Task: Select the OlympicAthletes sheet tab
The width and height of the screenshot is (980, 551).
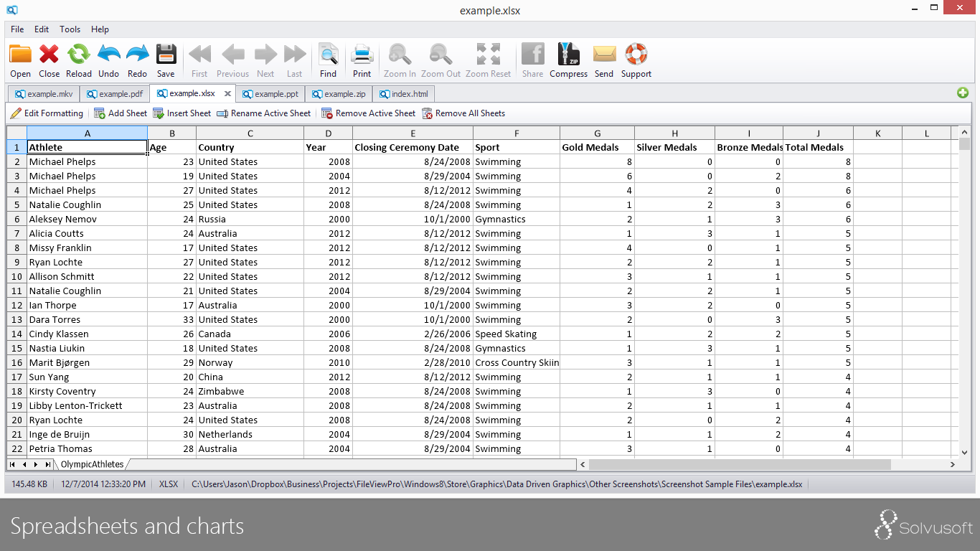Action: (x=92, y=464)
